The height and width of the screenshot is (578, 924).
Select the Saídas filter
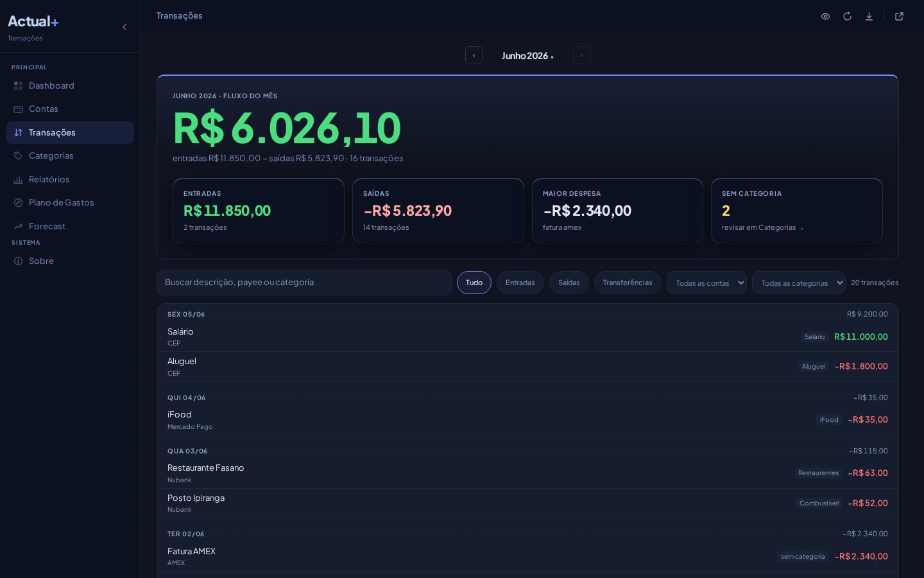pyautogui.click(x=569, y=283)
